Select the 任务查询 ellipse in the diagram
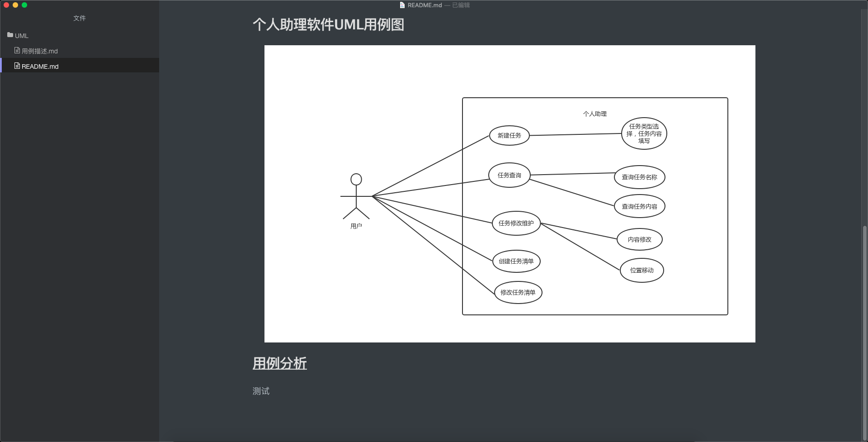 [x=509, y=175]
